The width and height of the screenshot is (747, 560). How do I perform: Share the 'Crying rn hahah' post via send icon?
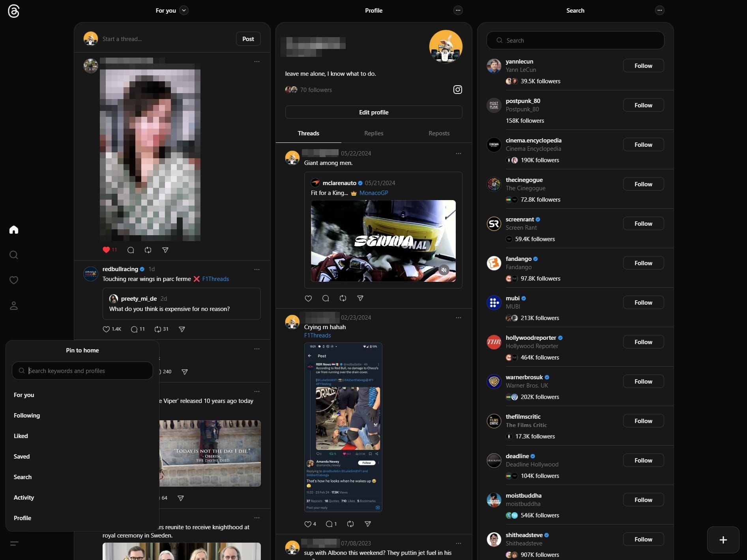[x=368, y=524]
